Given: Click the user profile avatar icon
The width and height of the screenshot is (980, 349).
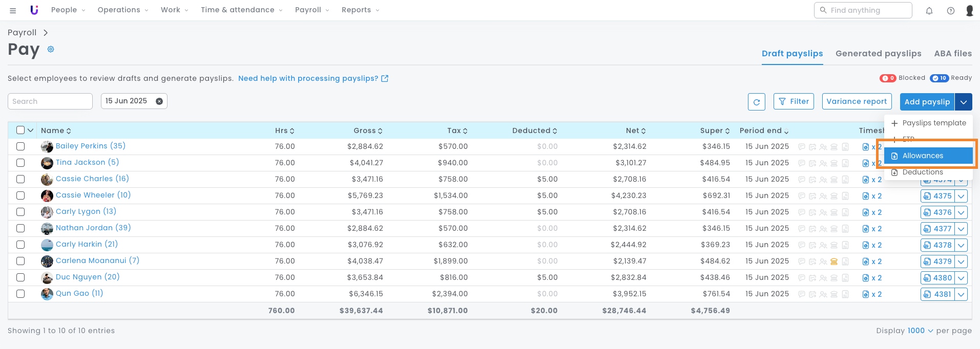Looking at the screenshot, I should click(969, 11).
